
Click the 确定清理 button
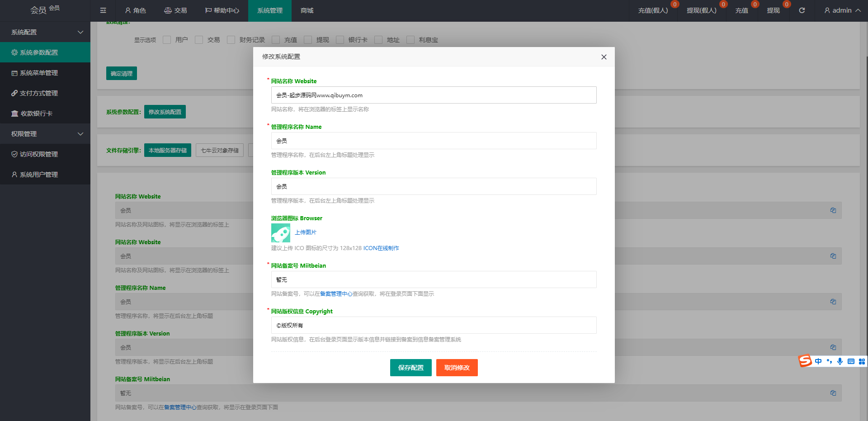click(x=122, y=73)
